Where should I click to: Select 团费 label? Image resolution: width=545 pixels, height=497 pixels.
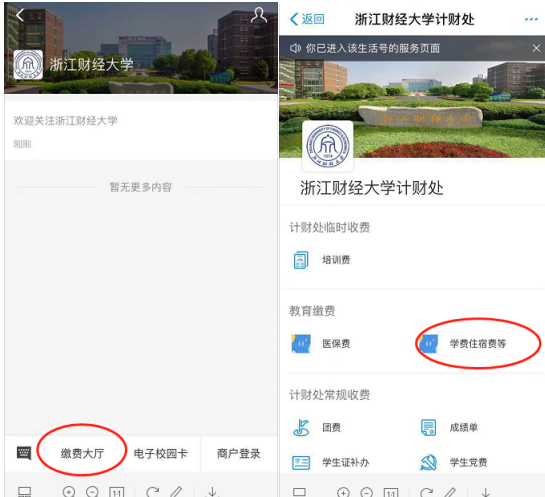tap(332, 427)
